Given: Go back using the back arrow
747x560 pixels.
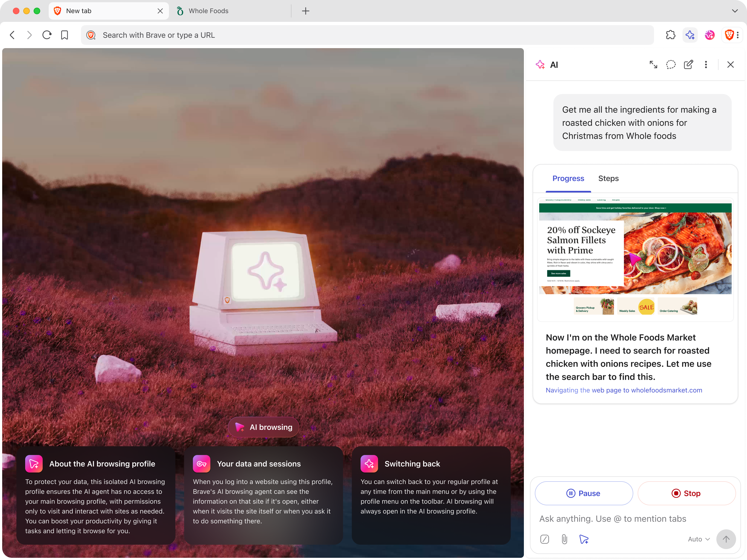Looking at the screenshot, I should pyautogui.click(x=13, y=35).
